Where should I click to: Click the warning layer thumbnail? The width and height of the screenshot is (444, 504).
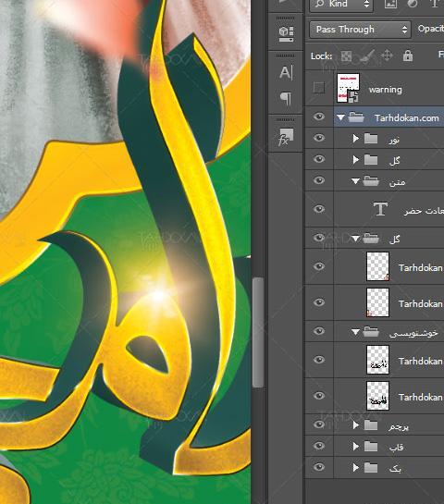coord(348,88)
